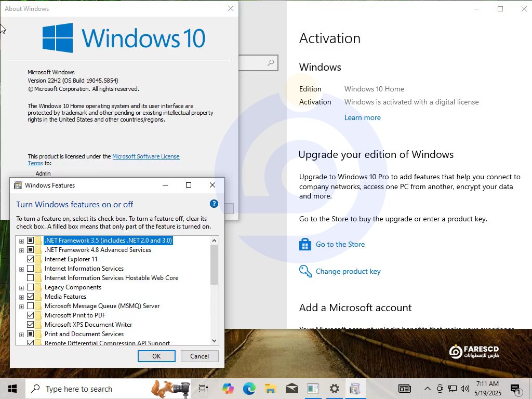This screenshot has height=399, width=532.
Task: Switch to Settings via the gear taskbar icon
Action: pos(334,389)
